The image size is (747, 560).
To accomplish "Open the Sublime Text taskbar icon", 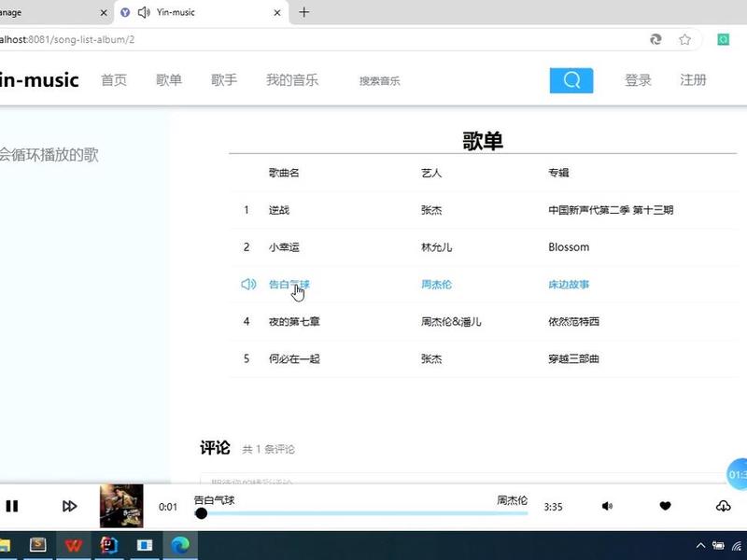I will pos(37,545).
